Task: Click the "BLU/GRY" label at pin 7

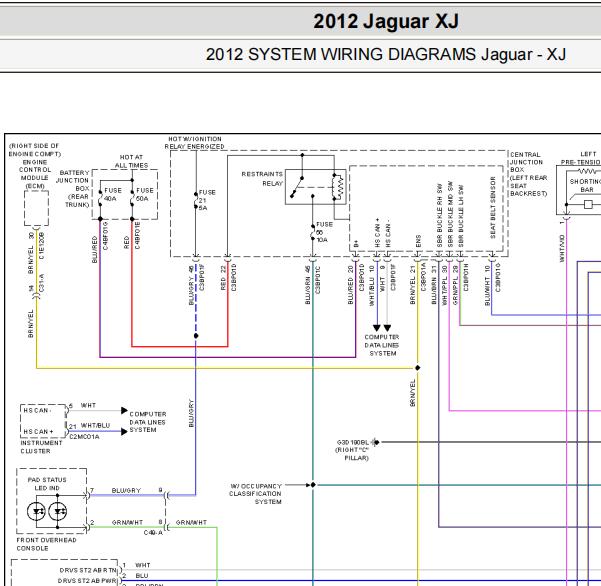Action: [126, 491]
